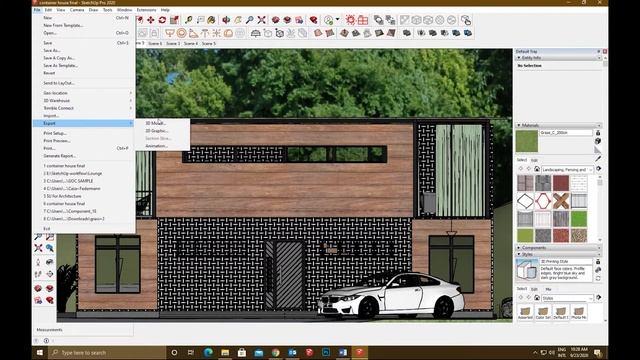Select the Scale tool in toolbar
Image resolution: width=640 pixels, height=360 pixels.
(x=174, y=20)
